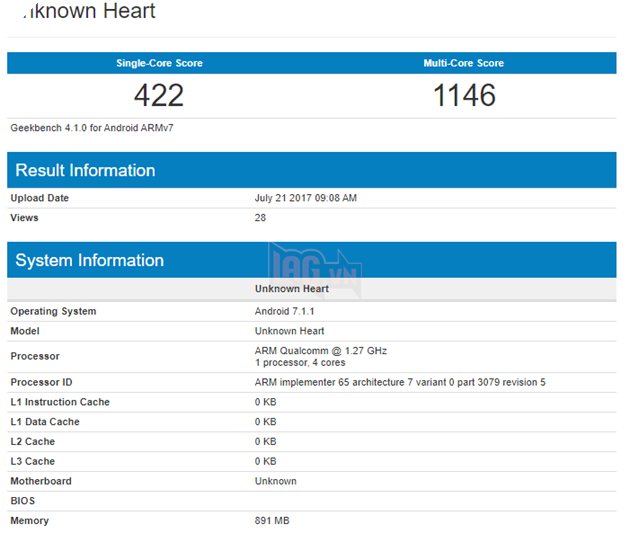
Task: Select the L3 Cache 0 KB value
Action: (266, 461)
